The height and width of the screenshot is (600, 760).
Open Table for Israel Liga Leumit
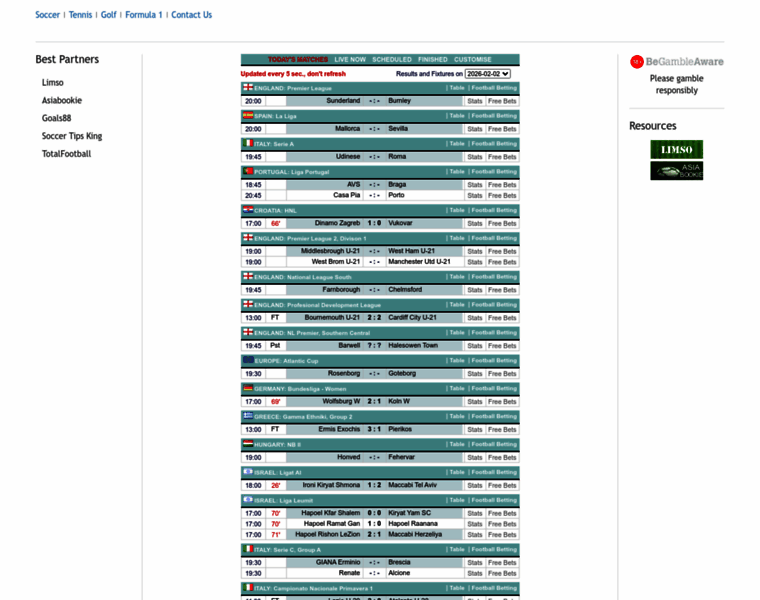click(457, 500)
